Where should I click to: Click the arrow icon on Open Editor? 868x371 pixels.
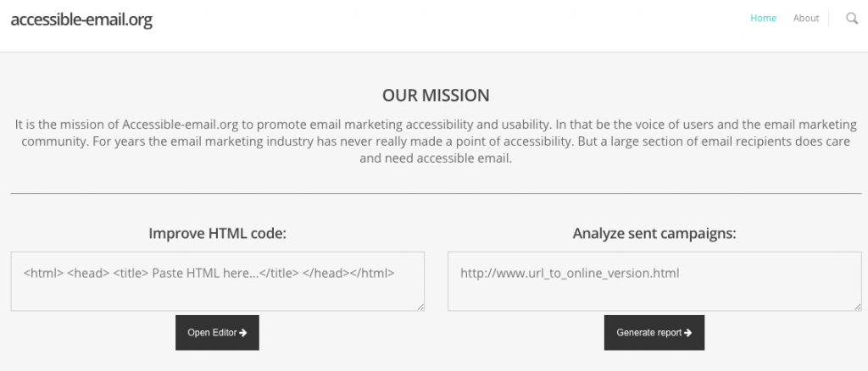pos(243,333)
